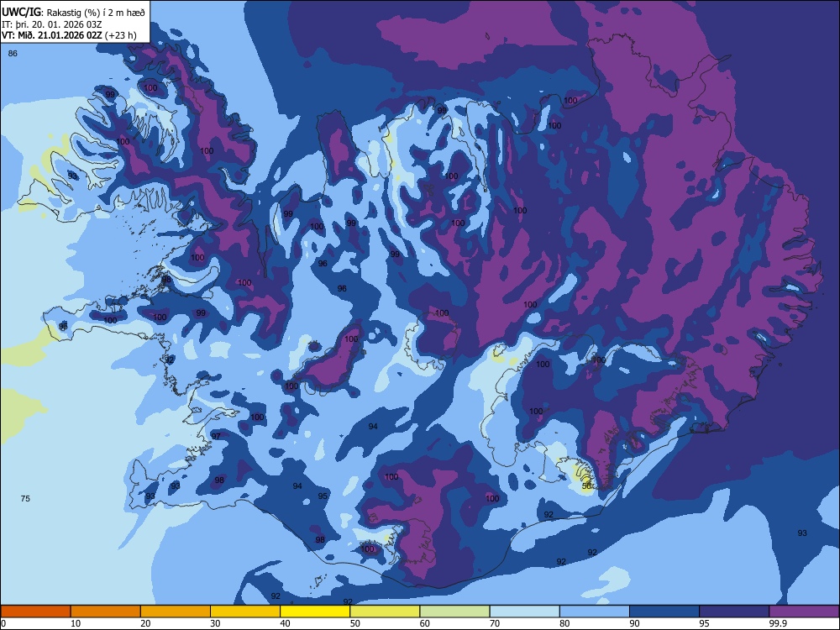Select the sky blue 80–90 legend swatch
This screenshot has height=630, width=840.
pos(595,612)
